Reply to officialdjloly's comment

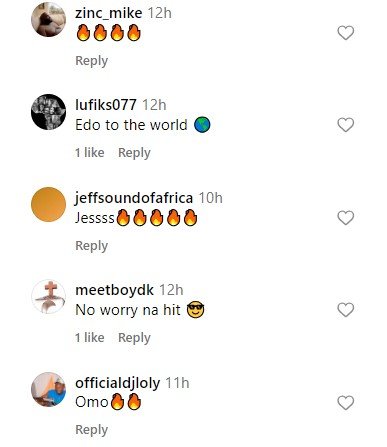(x=92, y=430)
